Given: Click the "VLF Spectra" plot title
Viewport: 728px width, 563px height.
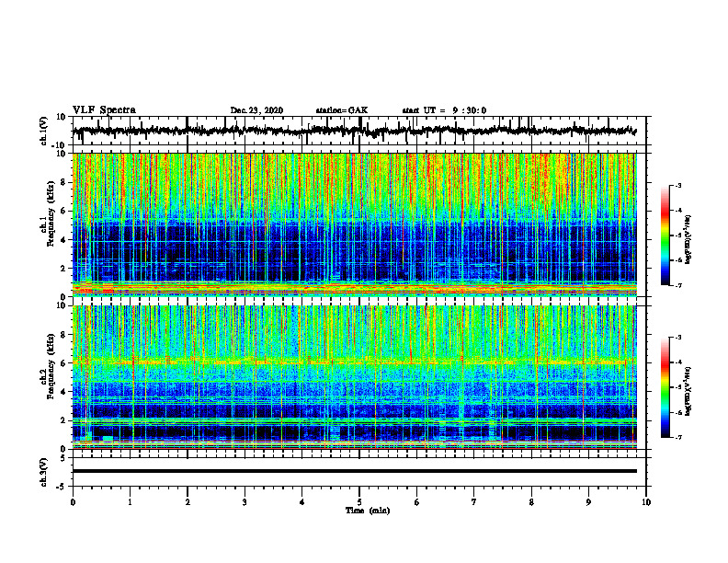Looking at the screenshot, I should 104,110.
